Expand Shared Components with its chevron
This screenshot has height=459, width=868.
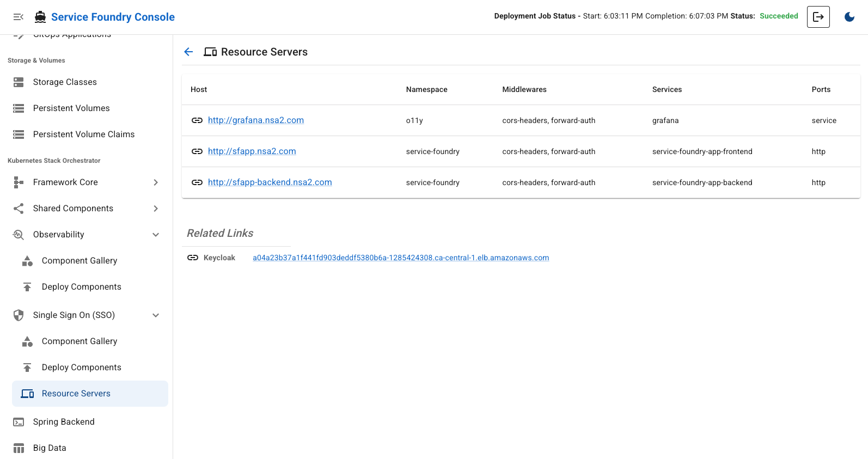click(x=156, y=209)
